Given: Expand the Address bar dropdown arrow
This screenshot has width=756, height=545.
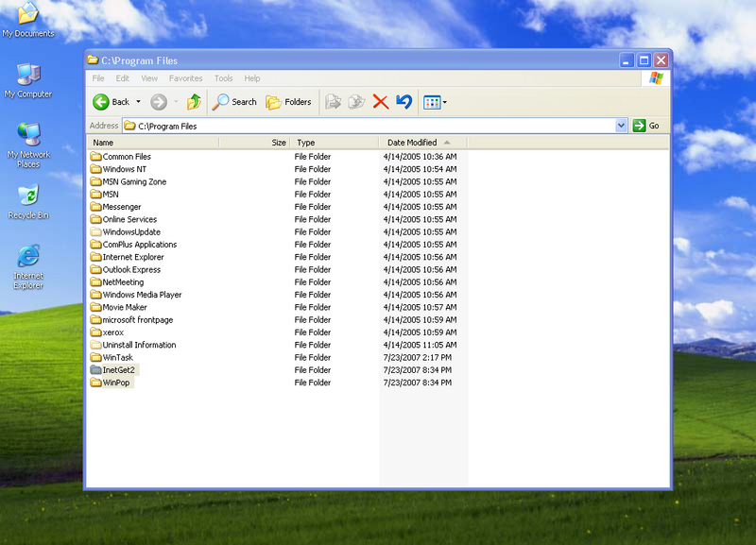Looking at the screenshot, I should [622, 126].
